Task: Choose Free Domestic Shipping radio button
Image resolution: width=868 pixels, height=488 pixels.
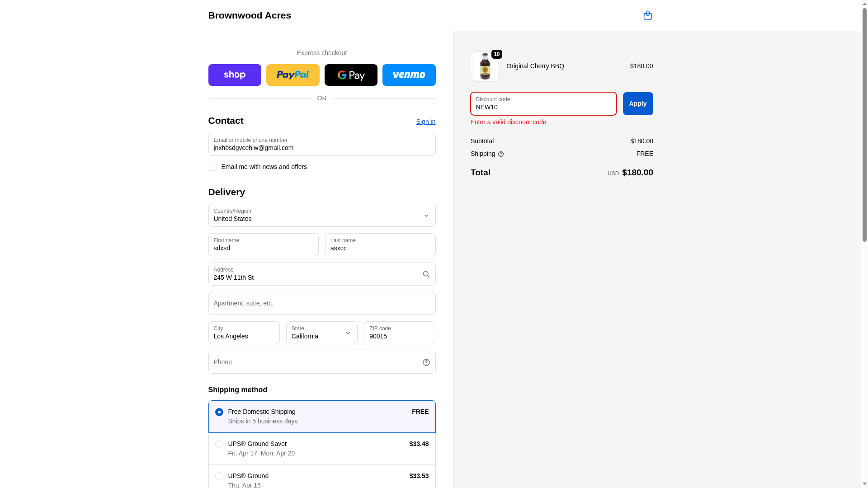Action: 219,412
